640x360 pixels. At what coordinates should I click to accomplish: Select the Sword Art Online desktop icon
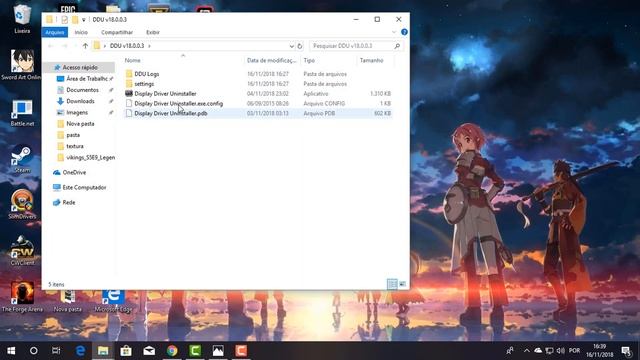(22, 64)
